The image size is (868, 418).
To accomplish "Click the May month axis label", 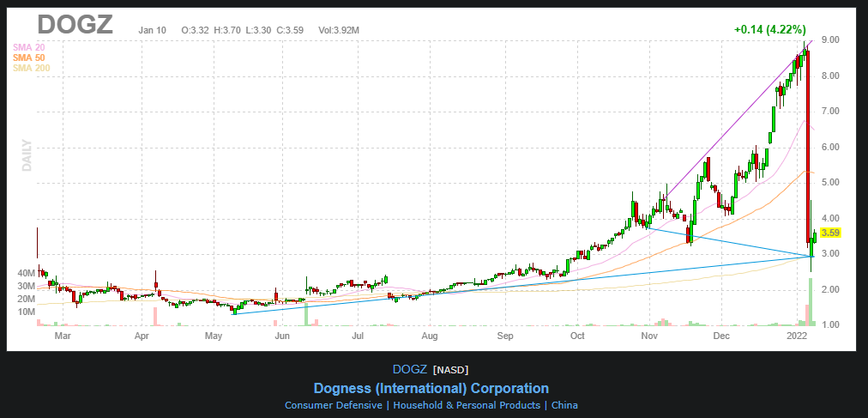I will point(213,336).
